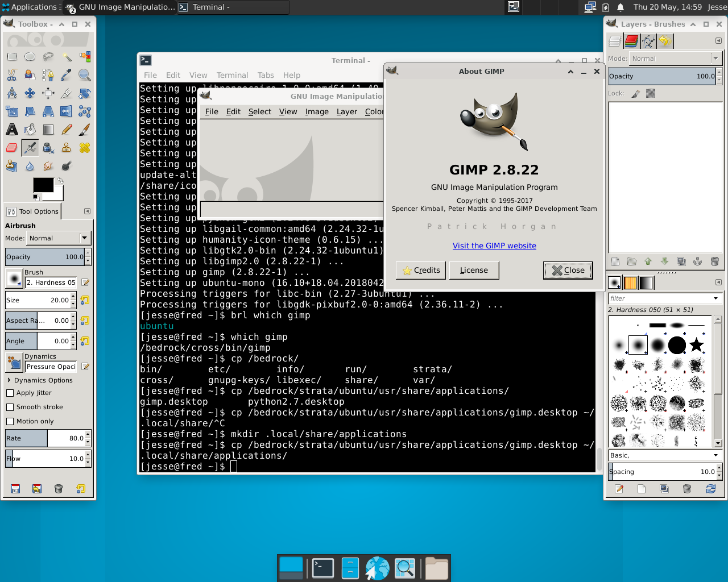The image size is (728, 582).
Task: Open the Help menu in Terminal window
Action: pos(292,75)
